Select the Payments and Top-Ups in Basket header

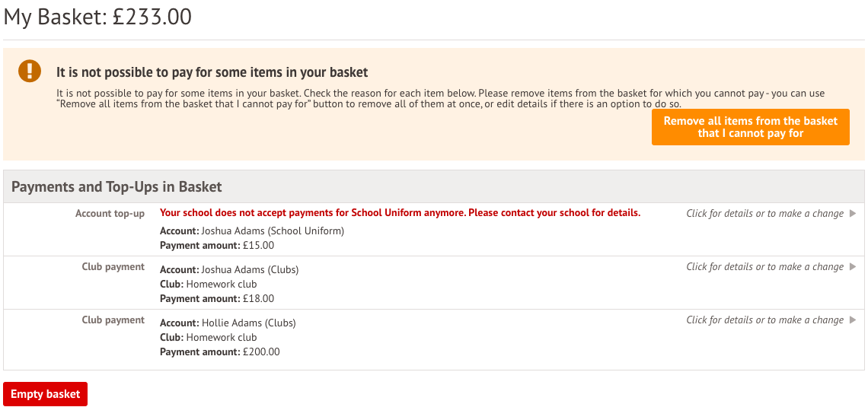[x=116, y=186]
